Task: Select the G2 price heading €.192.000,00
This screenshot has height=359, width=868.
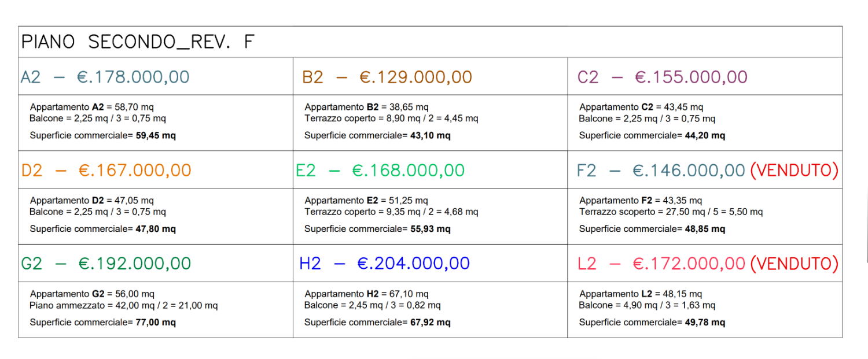Action: (106, 264)
